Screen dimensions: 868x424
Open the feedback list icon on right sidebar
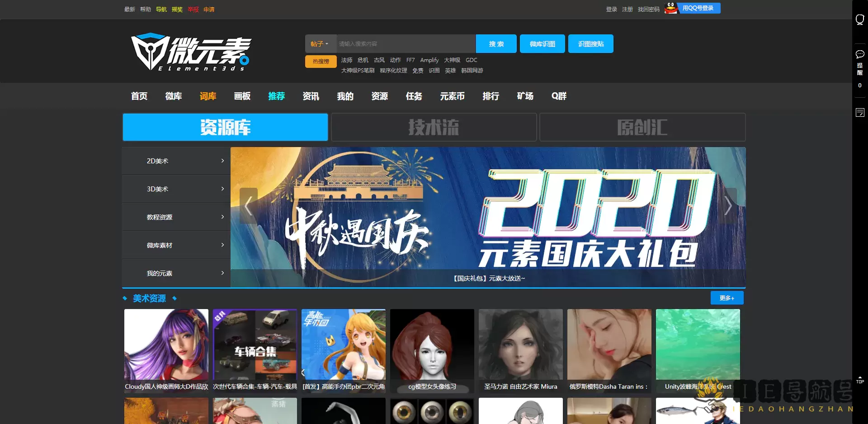pyautogui.click(x=860, y=113)
